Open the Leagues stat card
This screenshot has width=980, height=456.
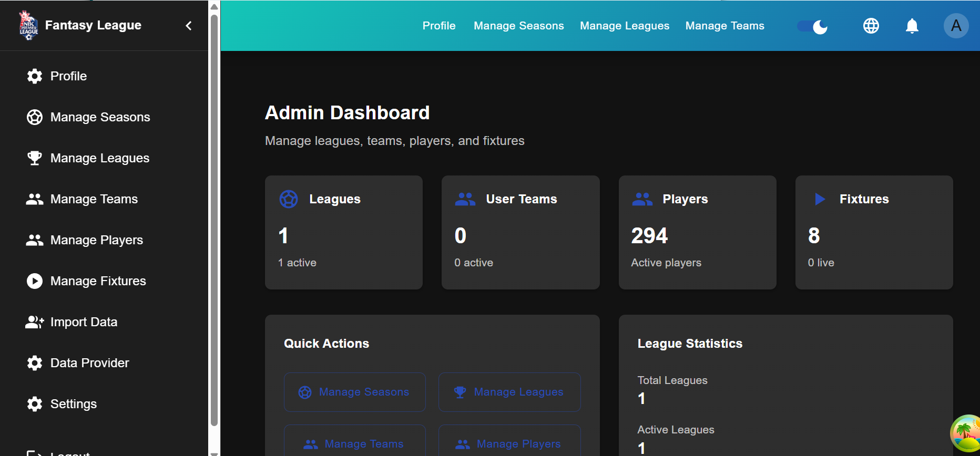coord(344,232)
